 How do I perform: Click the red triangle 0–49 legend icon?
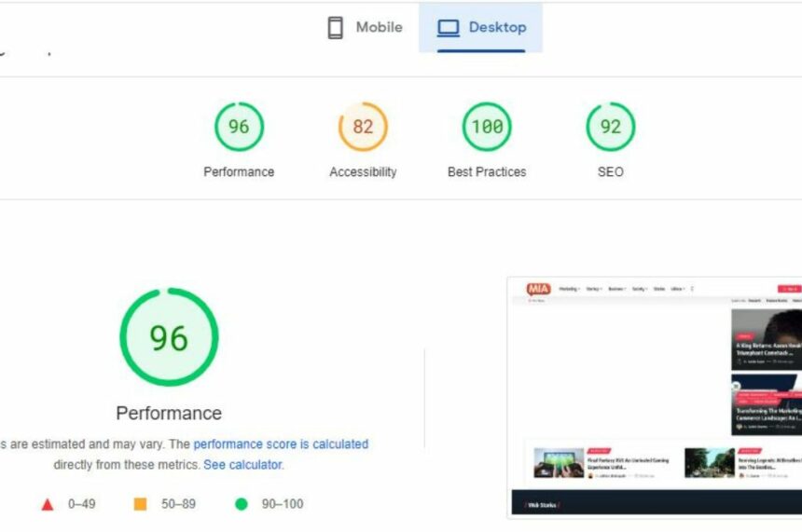coord(48,504)
